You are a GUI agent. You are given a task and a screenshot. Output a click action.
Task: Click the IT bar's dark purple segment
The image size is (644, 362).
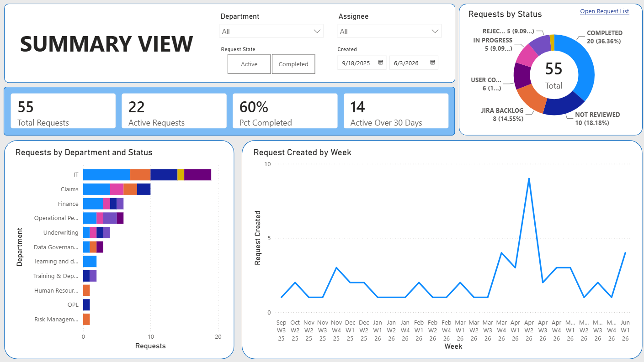[x=198, y=174]
